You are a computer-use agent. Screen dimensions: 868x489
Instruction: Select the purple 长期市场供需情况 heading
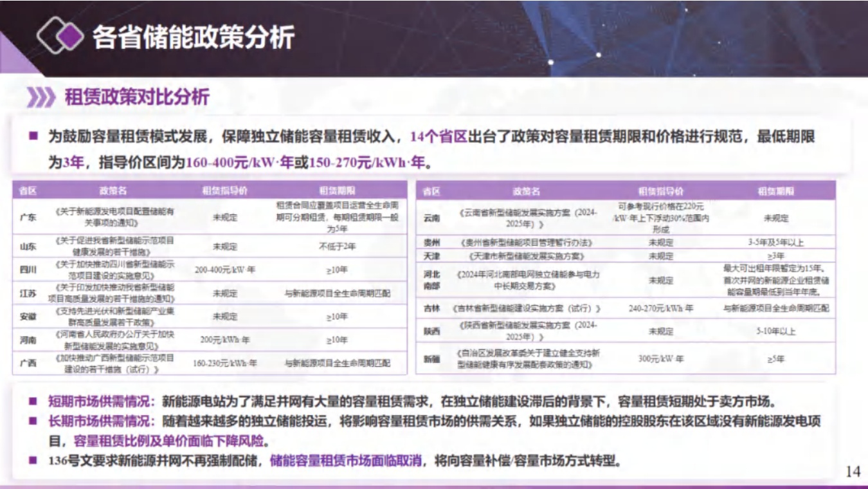102,422
